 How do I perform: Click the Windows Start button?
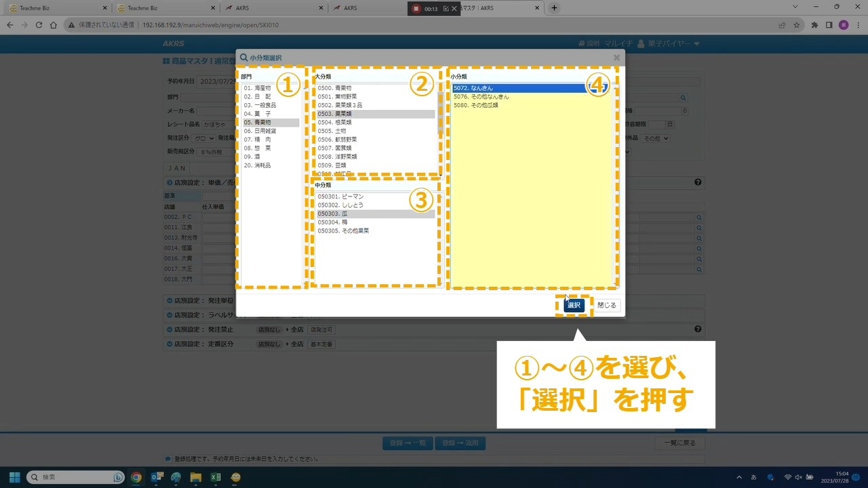click(14, 477)
